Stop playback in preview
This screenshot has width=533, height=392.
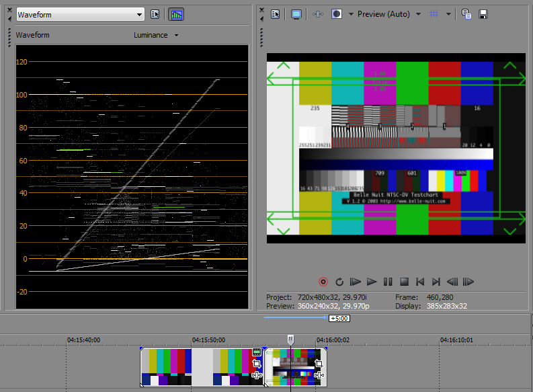(x=404, y=282)
